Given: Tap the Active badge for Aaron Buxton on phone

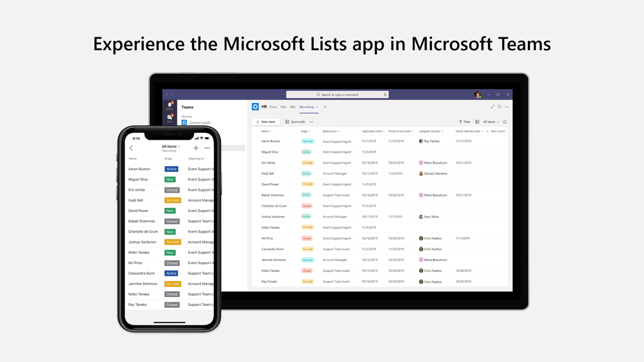Looking at the screenshot, I should pyautogui.click(x=171, y=169).
